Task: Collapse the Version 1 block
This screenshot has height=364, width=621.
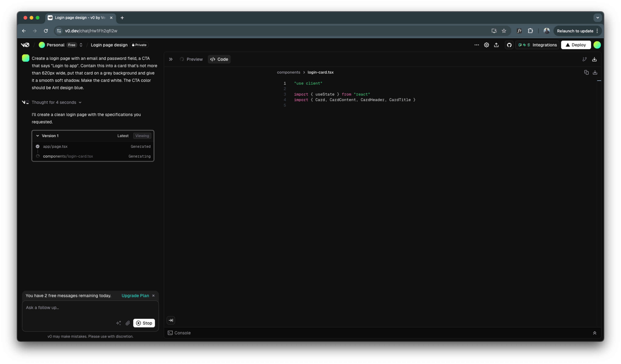Action: [x=37, y=136]
